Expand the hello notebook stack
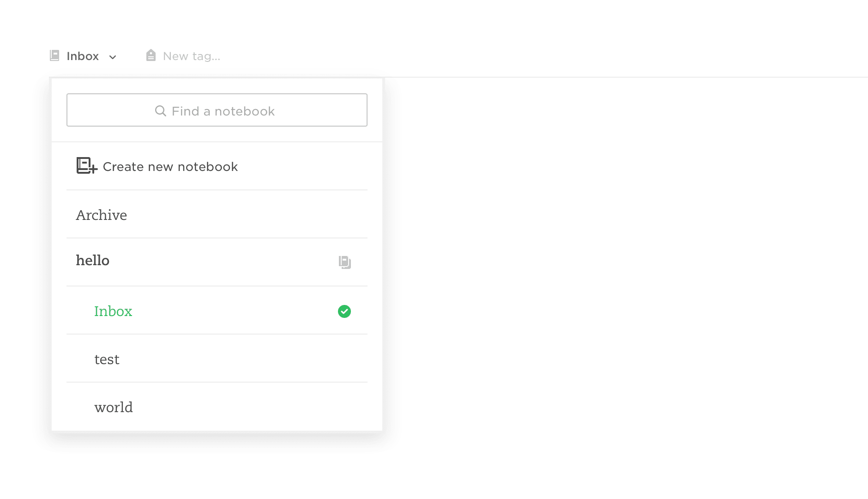This screenshot has width=868, height=499. click(93, 261)
